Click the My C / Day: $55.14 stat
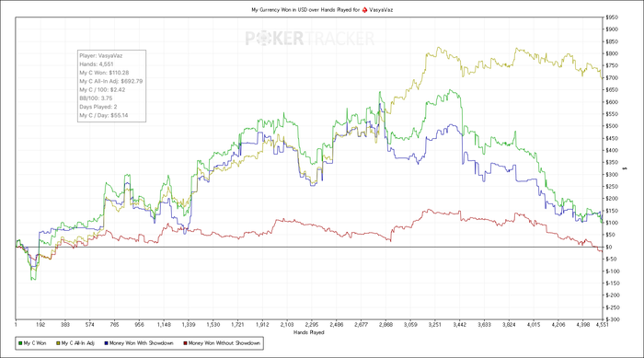 [x=104, y=115]
